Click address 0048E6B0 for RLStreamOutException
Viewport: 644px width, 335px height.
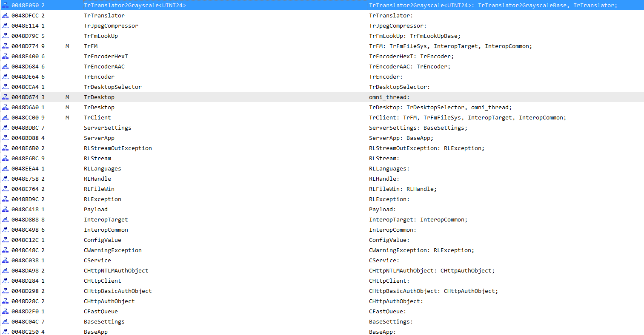point(25,148)
